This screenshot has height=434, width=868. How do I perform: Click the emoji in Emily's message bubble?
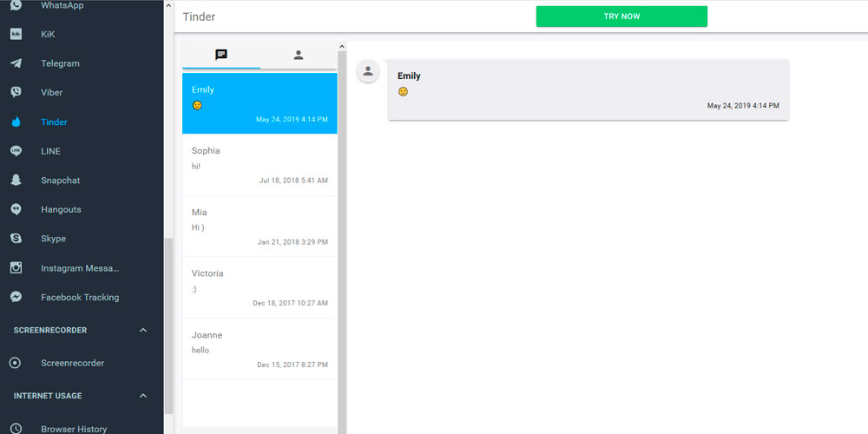(x=403, y=91)
